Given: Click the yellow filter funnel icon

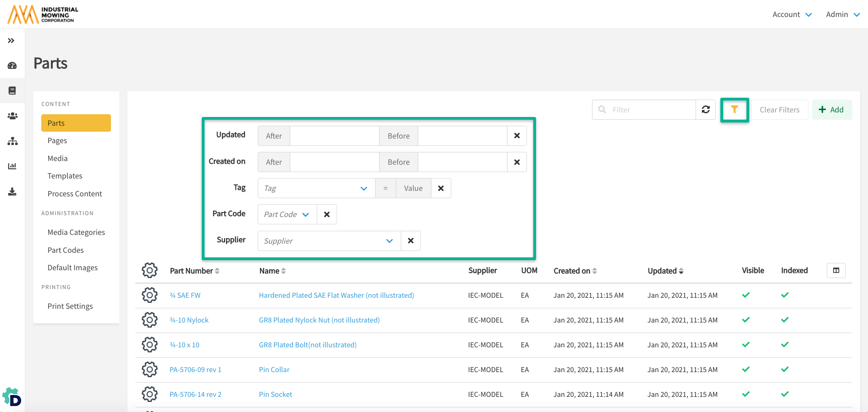Looking at the screenshot, I should click(734, 110).
